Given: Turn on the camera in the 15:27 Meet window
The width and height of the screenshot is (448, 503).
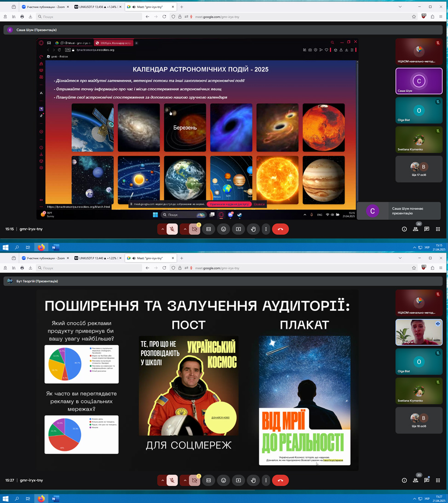Looking at the screenshot, I should click(195, 480).
